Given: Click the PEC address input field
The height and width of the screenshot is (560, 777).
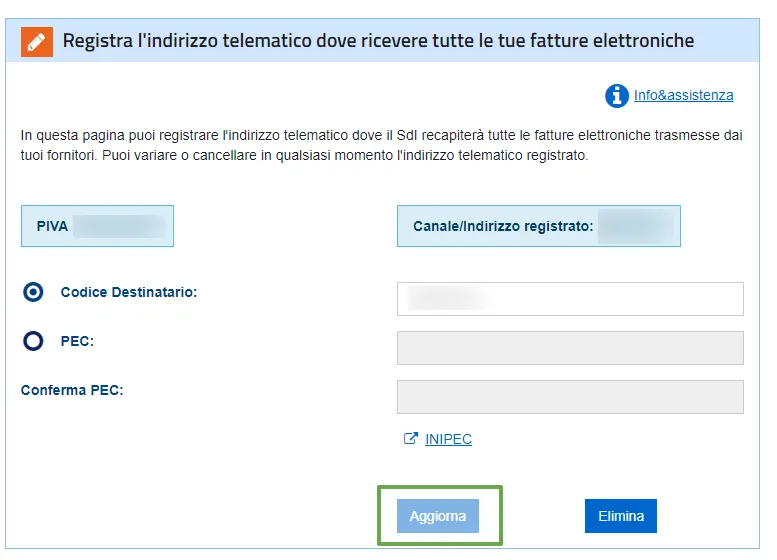Looking at the screenshot, I should (570, 348).
